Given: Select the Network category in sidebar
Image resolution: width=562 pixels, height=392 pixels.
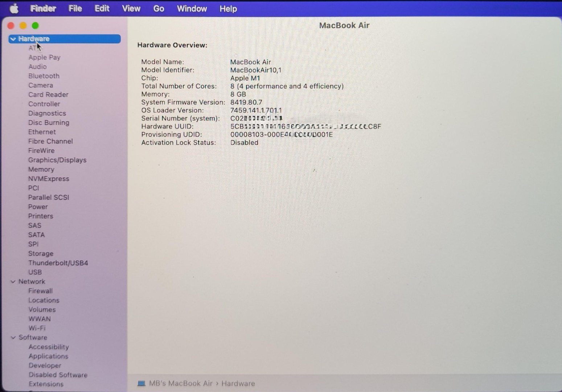Looking at the screenshot, I should click(x=32, y=282).
